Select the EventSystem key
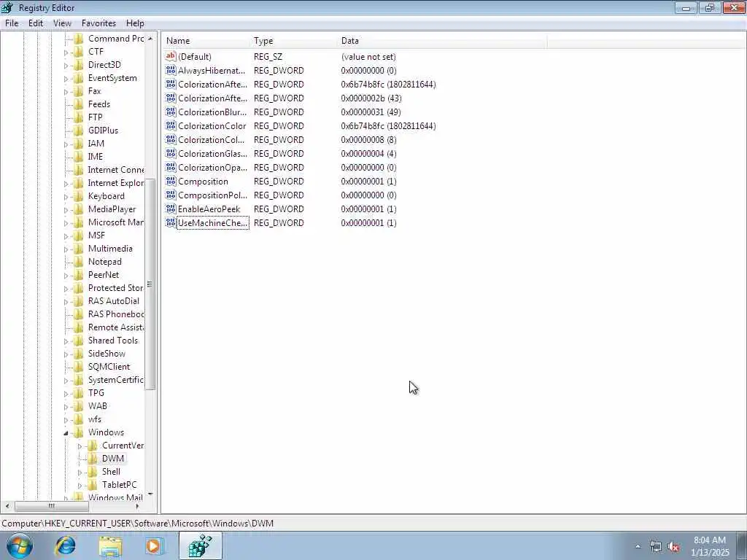The height and width of the screenshot is (560, 747). [112, 77]
